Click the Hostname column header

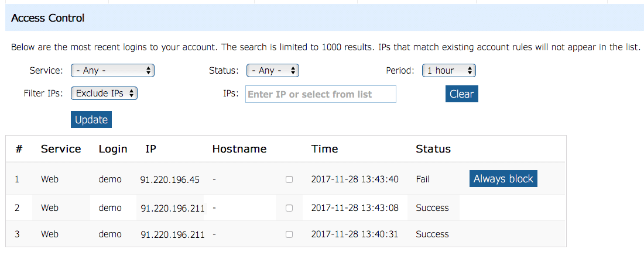[239, 149]
